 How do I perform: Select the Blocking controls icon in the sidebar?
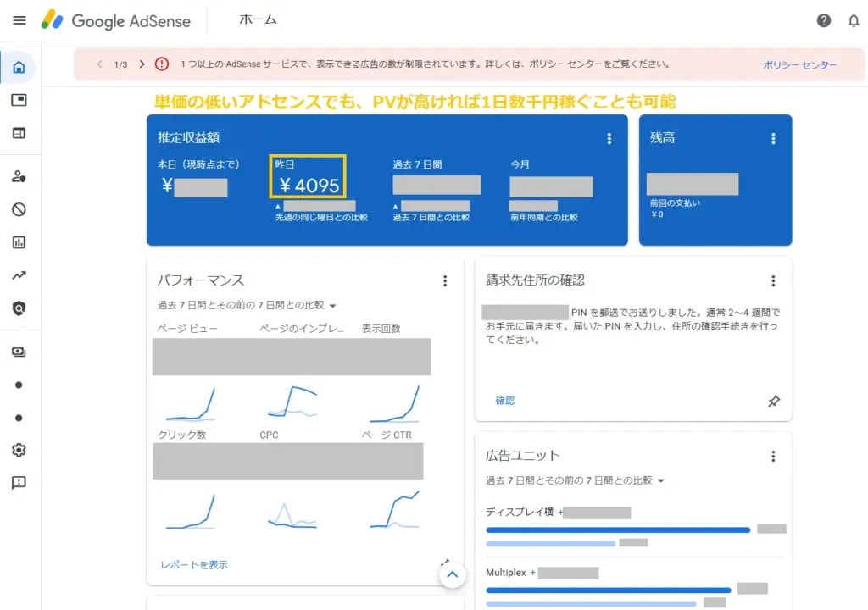click(x=19, y=209)
